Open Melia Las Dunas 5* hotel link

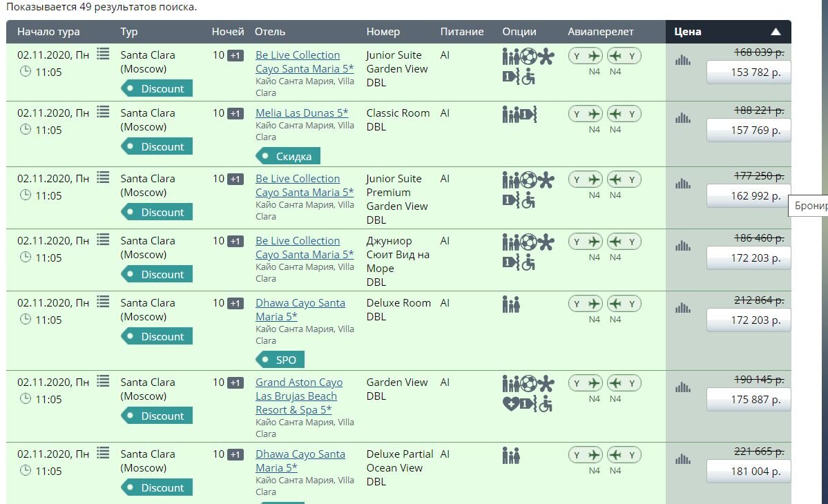(x=302, y=113)
